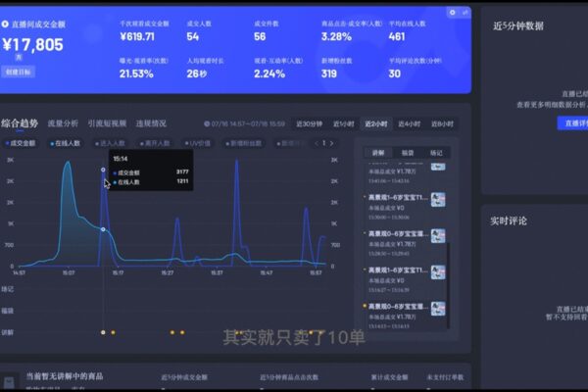588x392 pixels.
Task: Click the 461 average online value
Action: pyautogui.click(x=397, y=37)
